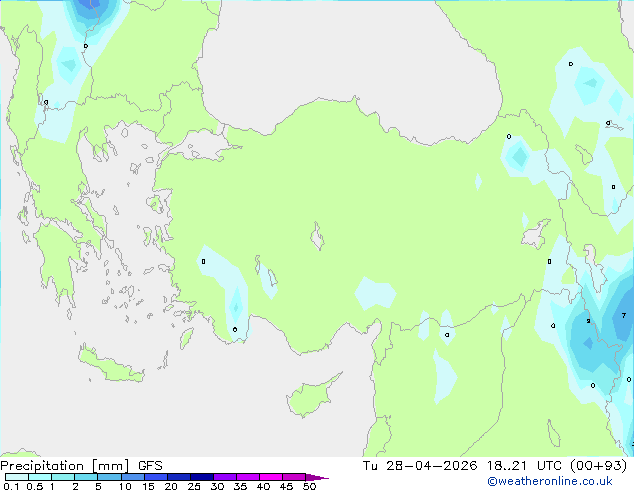
Task: Click the '30' legend value label
Action: point(217,486)
